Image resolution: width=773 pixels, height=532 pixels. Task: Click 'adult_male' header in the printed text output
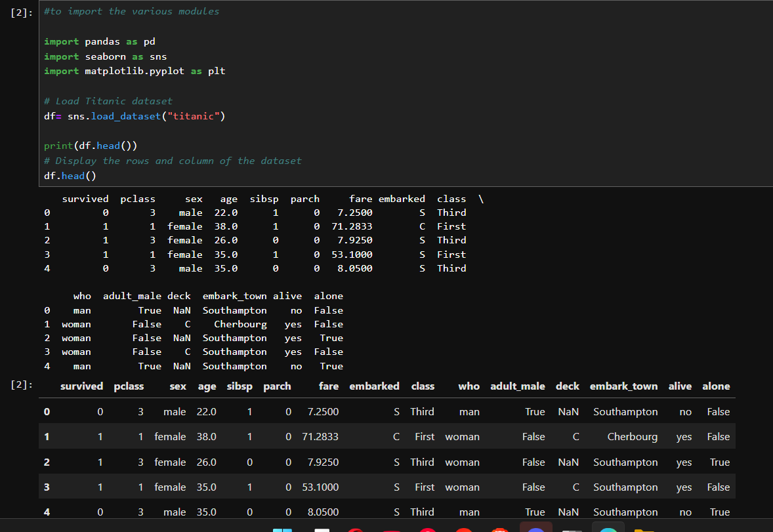(132, 297)
